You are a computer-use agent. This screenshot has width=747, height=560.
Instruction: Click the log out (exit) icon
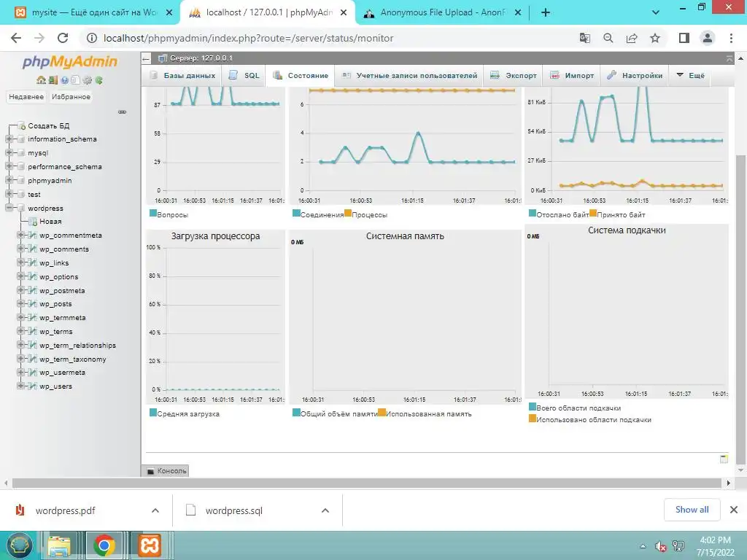[53, 80]
